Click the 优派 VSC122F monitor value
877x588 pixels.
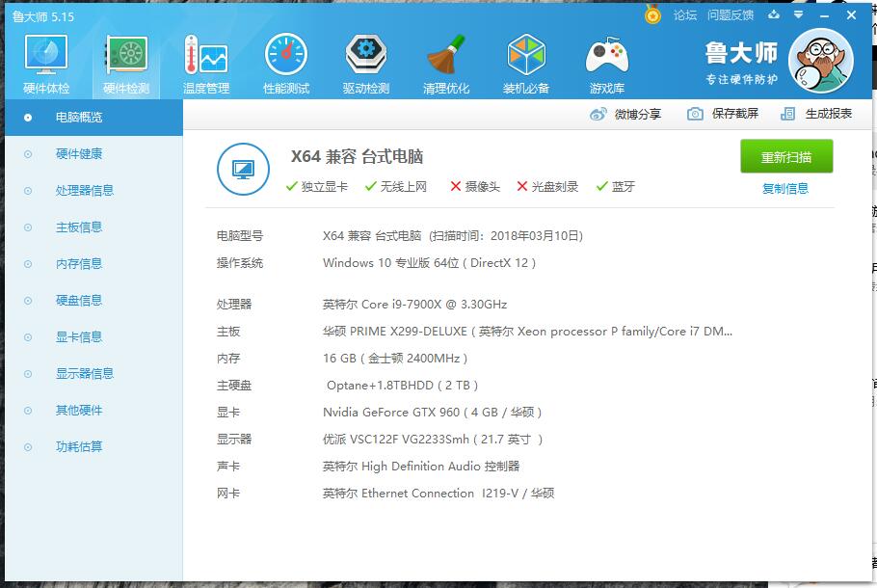433,440
